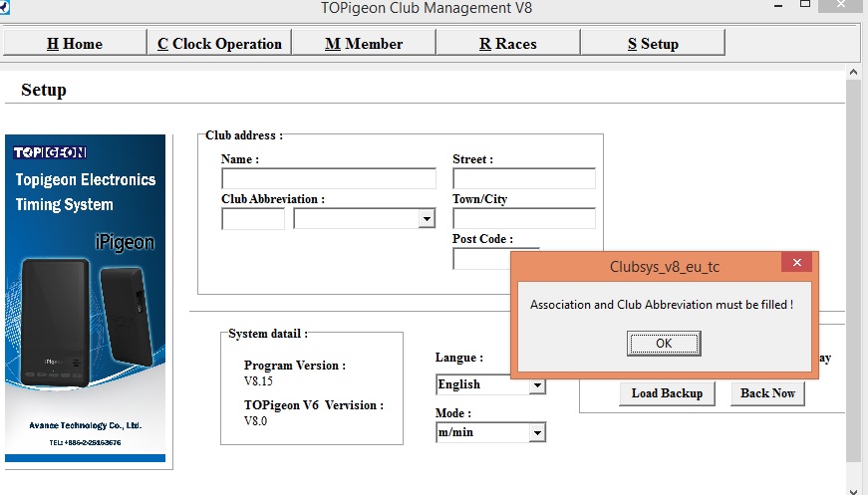Select the Setup tab
Screen dimensions: 868x495
click(653, 43)
